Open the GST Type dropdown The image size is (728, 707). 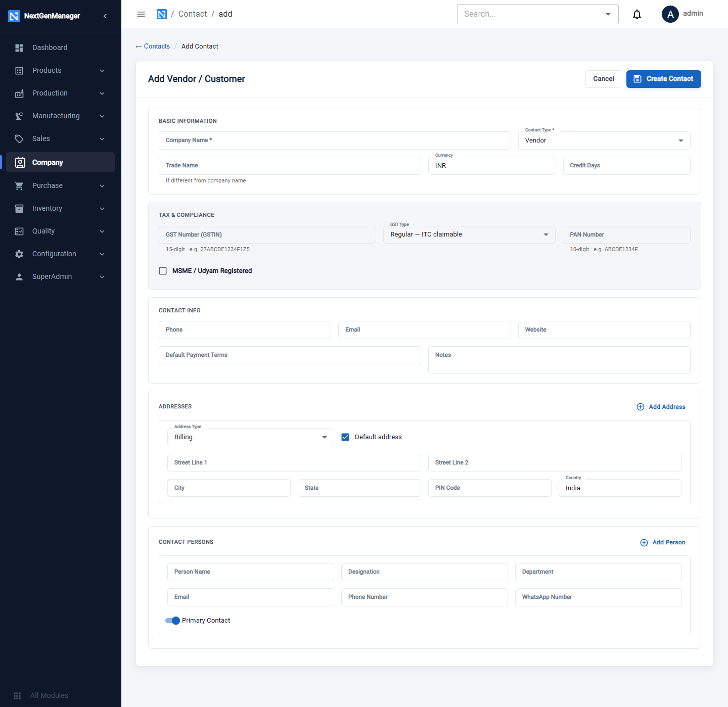[x=469, y=234]
